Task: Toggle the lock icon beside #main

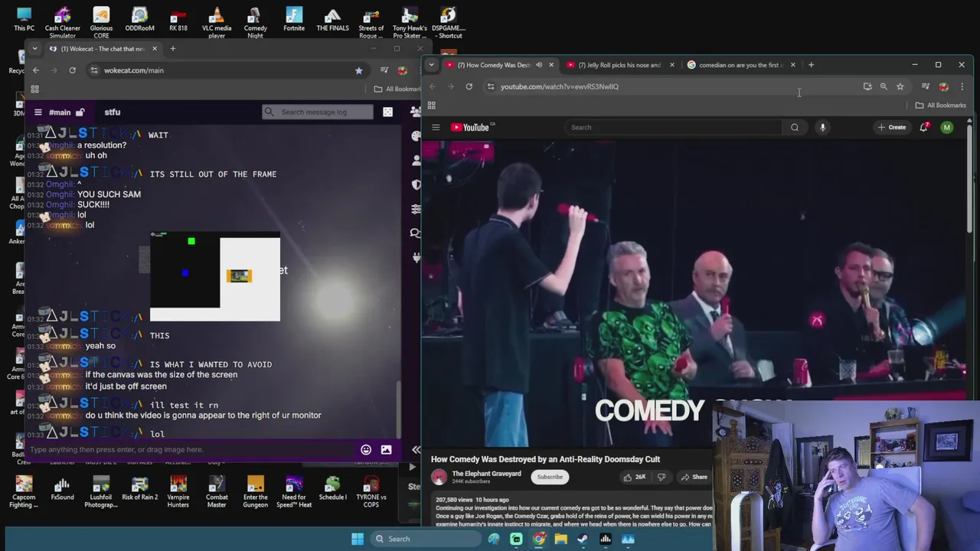Action: [x=80, y=112]
